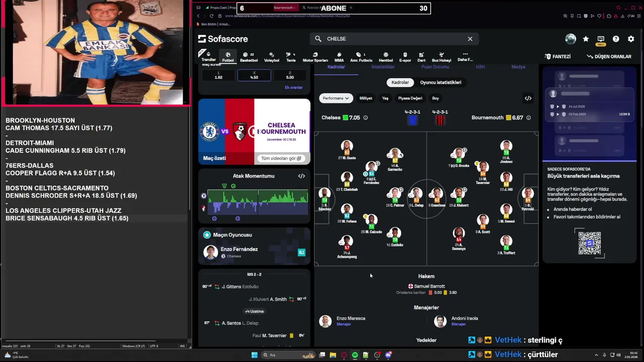
Task: Select the Boy filter chip
Action: coord(436,98)
